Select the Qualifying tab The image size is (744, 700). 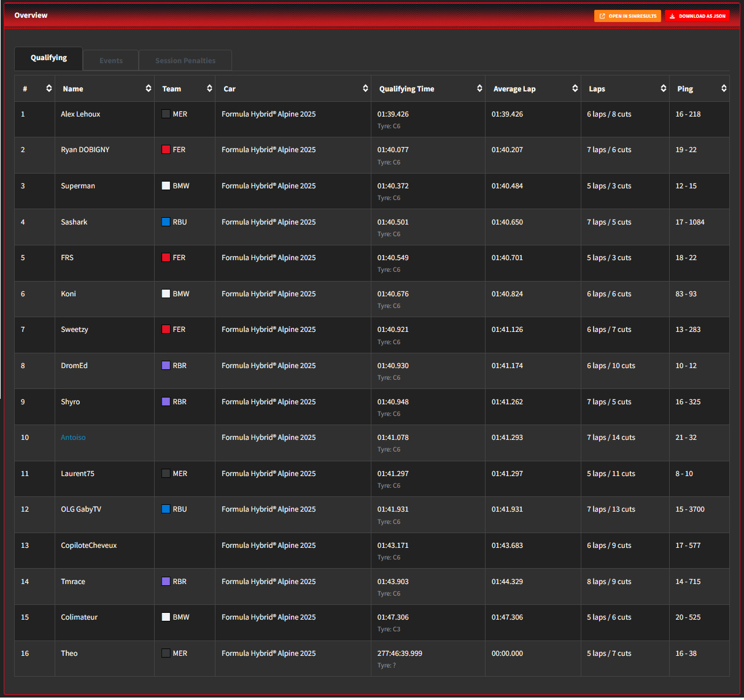pos(48,58)
